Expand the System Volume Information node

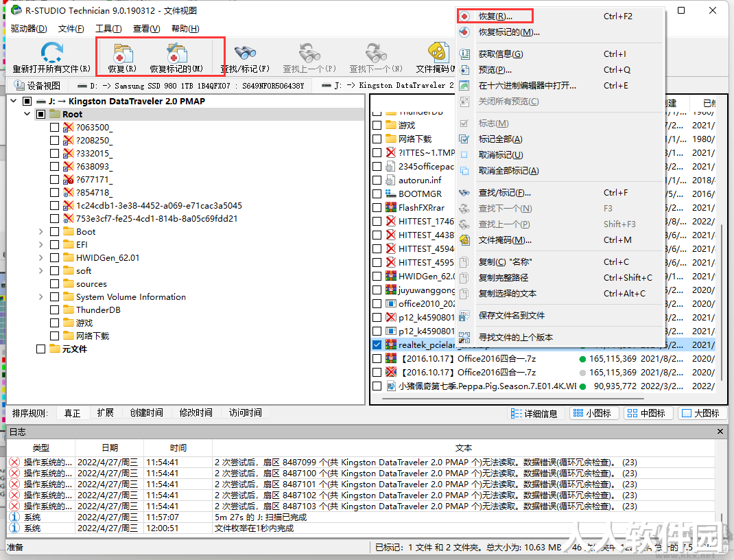coord(40,297)
